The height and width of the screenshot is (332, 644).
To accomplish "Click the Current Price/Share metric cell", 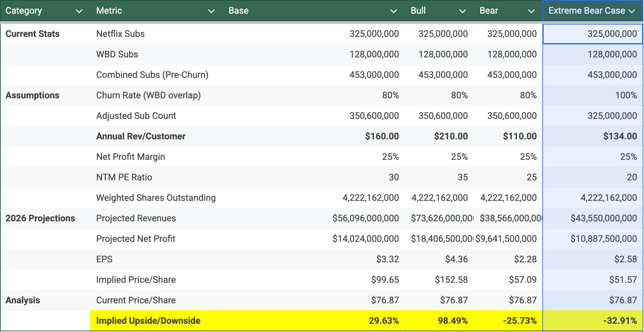I will point(157,300).
